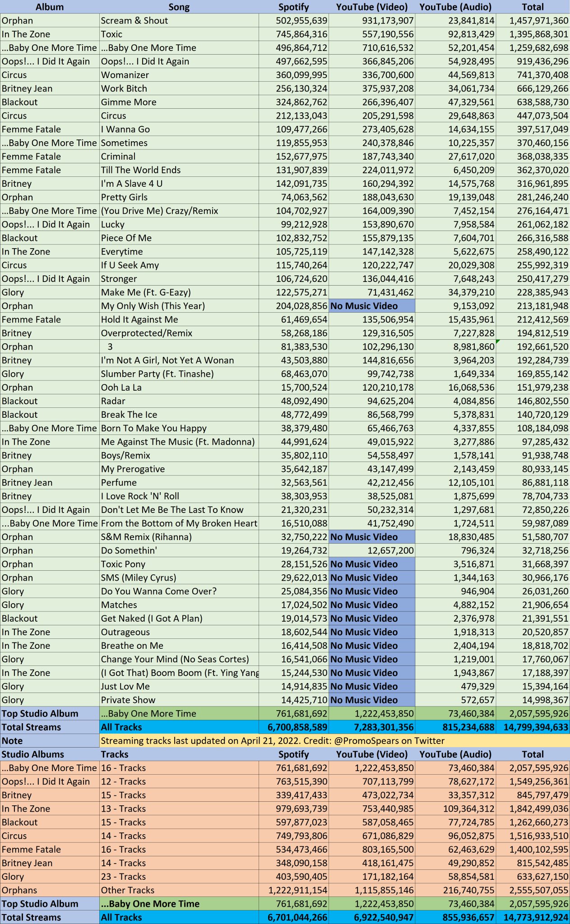Select the 'Scream & Shout' song cell
The image size is (570, 924).
pyautogui.click(x=179, y=21)
